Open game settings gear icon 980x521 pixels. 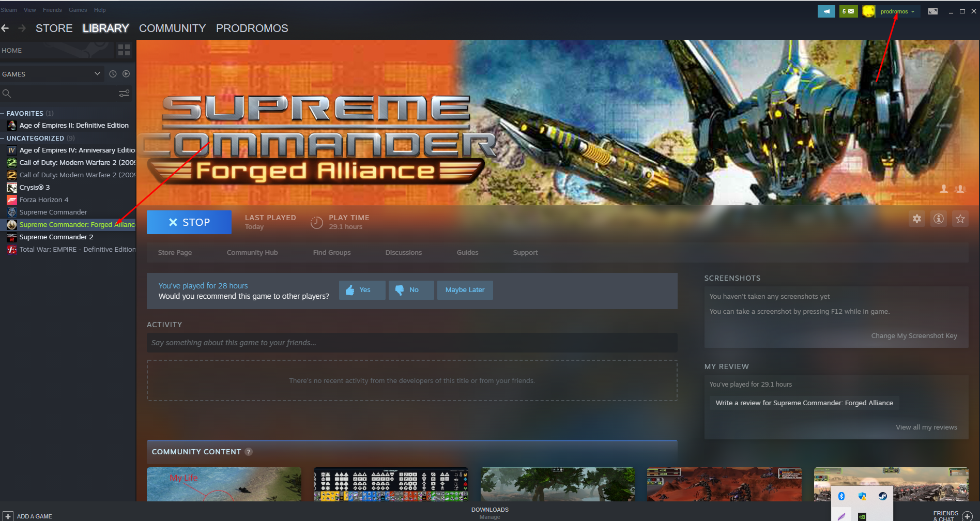pyautogui.click(x=917, y=219)
